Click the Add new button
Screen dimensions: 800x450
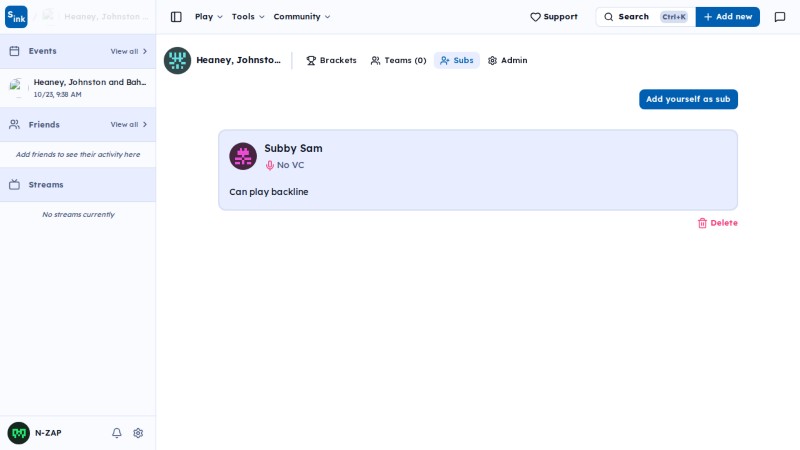click(728, 17)
